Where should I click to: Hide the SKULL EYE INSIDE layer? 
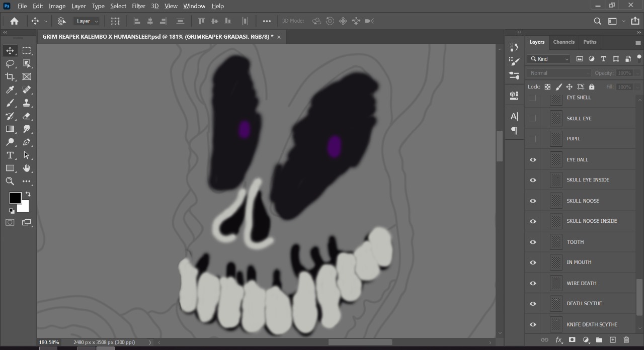tap(533, 180)
